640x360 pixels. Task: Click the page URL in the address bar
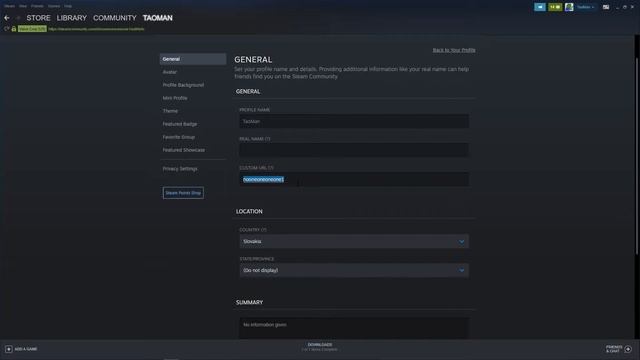(x=96, y=29)
